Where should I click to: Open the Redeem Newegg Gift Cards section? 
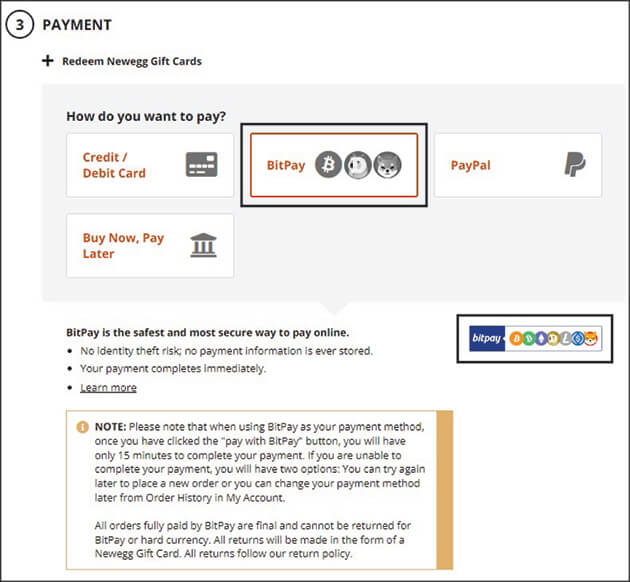pyautogui.click(x=131, y=61)
